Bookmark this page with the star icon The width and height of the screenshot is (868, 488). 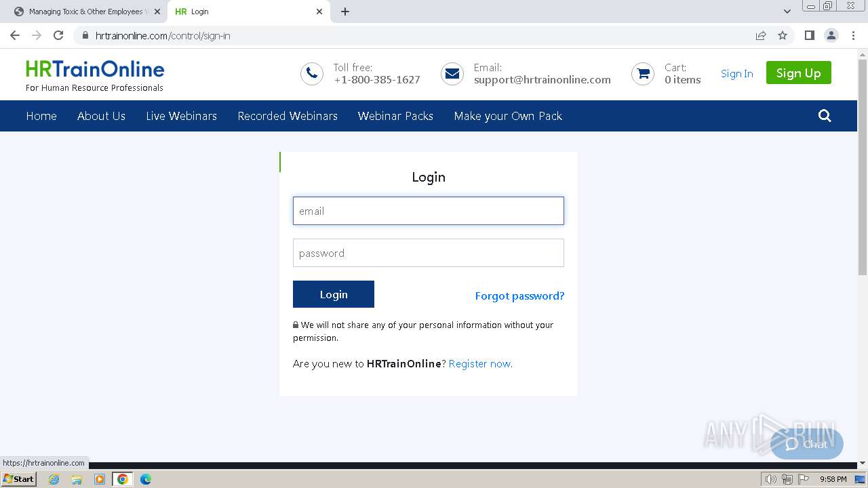click(x=783, y=35)
